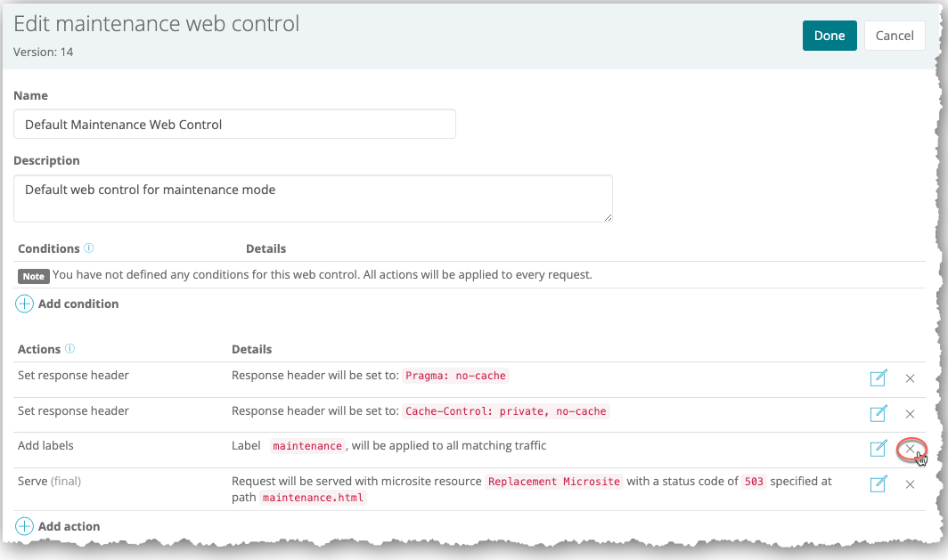Click into the Description text area
948x560 pixels.
pyautogui.click(x=313, y=198)
